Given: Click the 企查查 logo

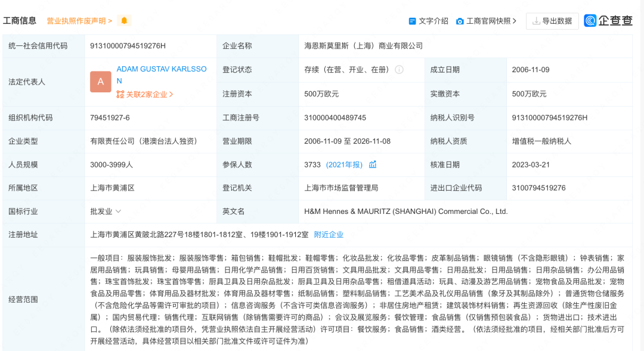Looking at the screenshot, I should pos(608,20).
